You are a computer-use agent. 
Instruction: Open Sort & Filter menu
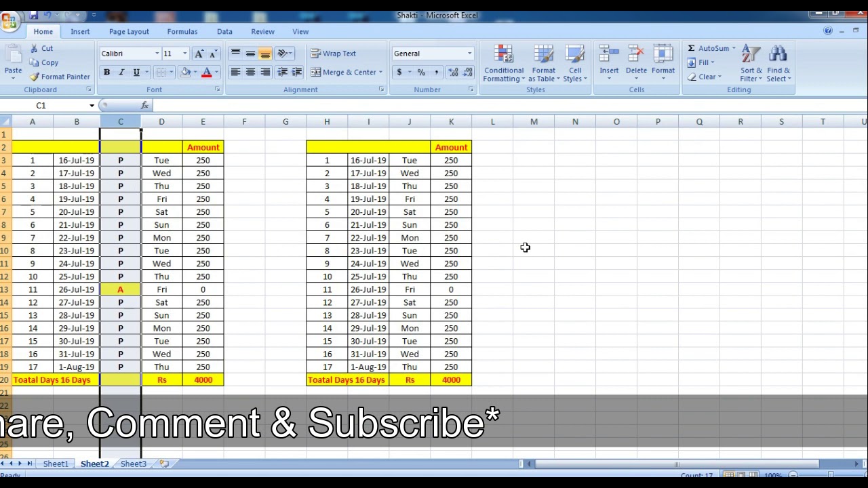[x=751, y=64]
